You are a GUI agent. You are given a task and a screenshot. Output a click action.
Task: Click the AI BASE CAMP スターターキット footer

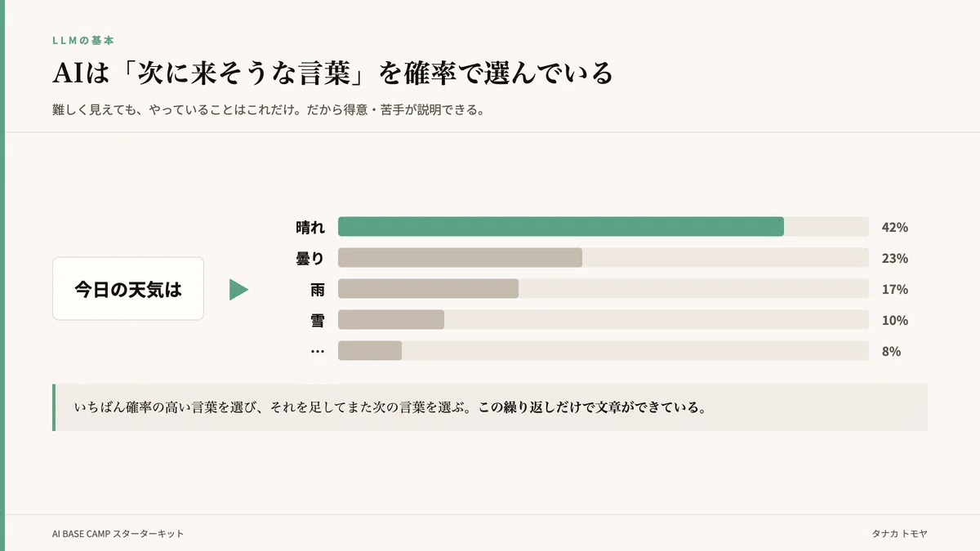[x=118, y=534]
